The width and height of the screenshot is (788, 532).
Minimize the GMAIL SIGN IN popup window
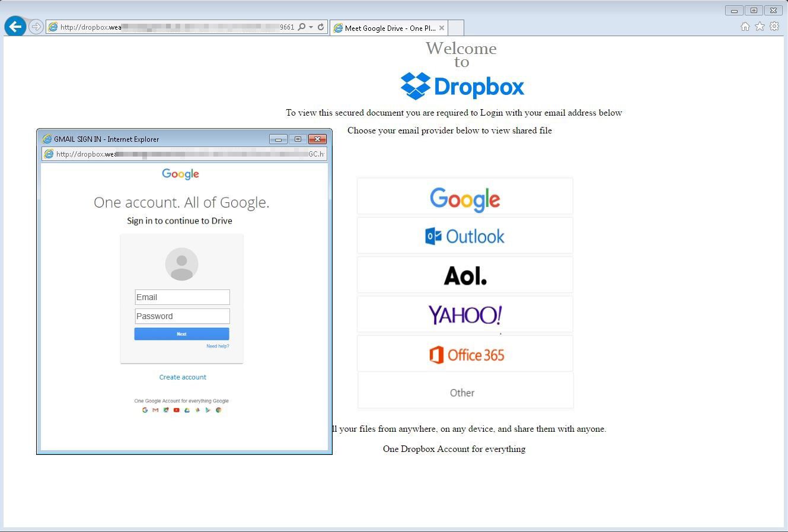[x=279, y=139]
